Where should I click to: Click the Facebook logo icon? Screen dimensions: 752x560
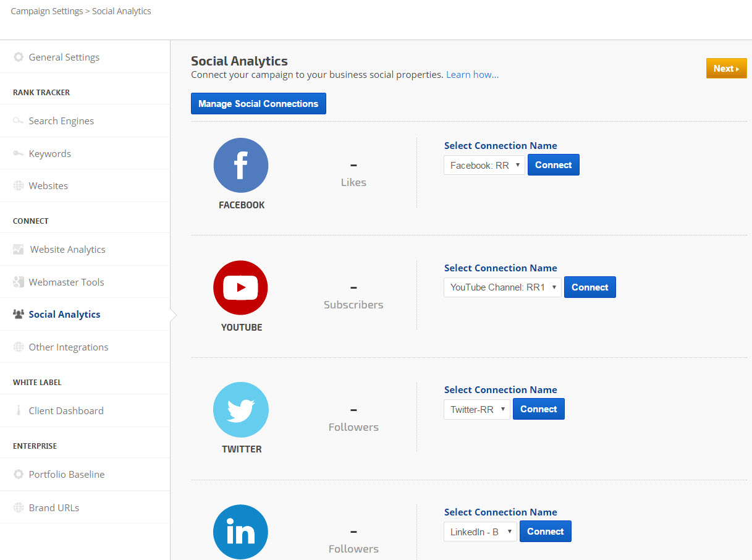[x=240, y=165]
